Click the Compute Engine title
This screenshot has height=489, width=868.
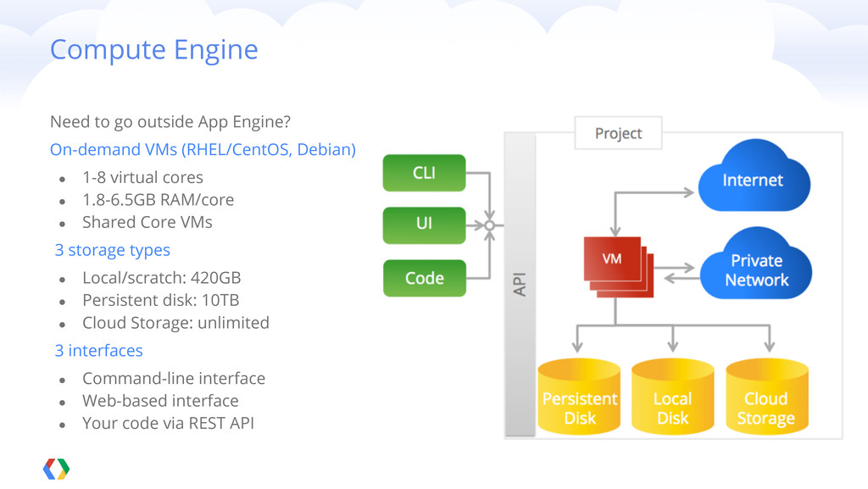click(154, 50)
